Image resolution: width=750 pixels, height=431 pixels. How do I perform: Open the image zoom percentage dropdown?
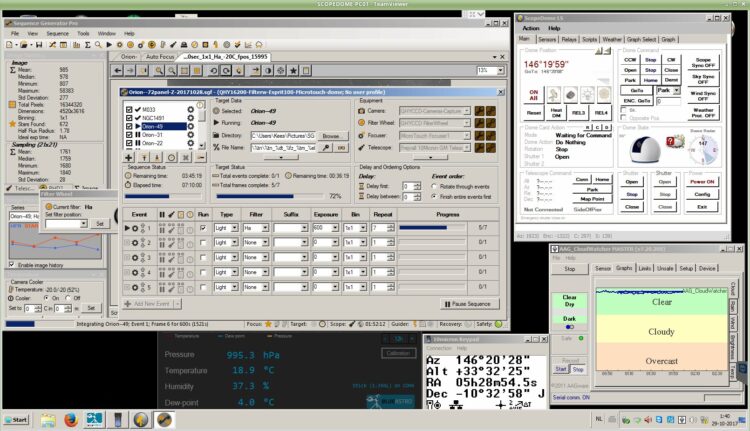tap(500, 70)
